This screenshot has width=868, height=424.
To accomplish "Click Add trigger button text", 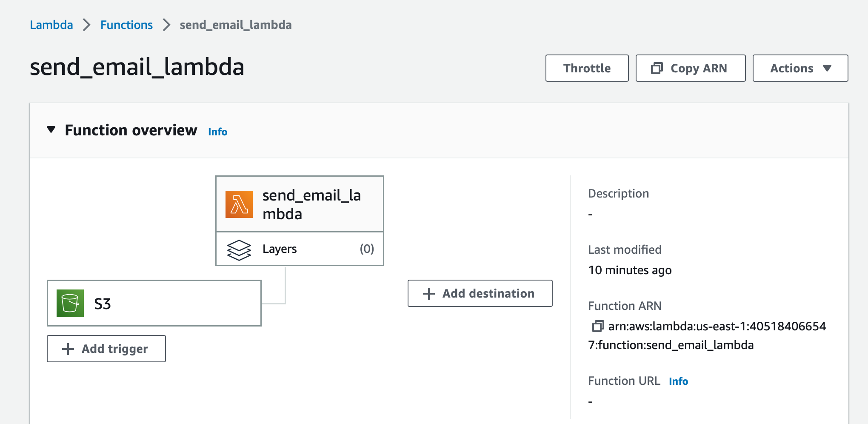I will coord(115,349).
